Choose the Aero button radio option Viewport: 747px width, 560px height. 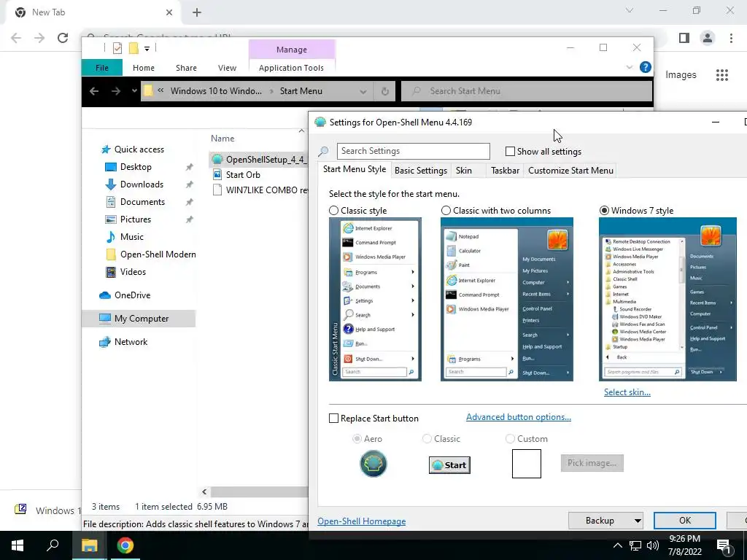(357, 438)
